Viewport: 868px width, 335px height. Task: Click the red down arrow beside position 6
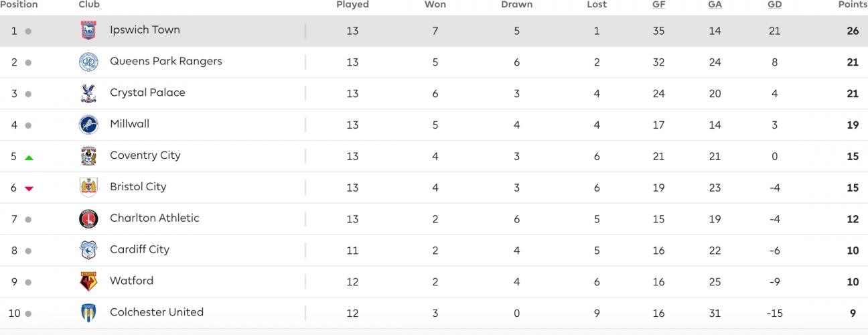29,189
